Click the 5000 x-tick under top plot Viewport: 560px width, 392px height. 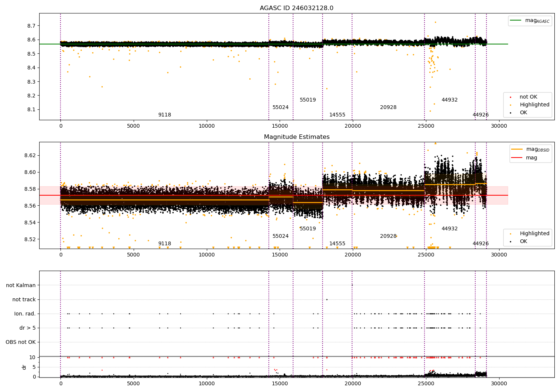(x=134, y=126)
